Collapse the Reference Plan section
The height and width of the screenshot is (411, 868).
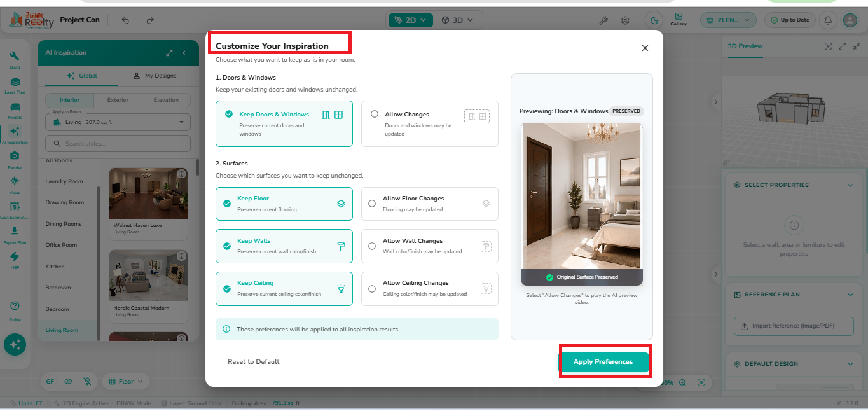point(851,295)
